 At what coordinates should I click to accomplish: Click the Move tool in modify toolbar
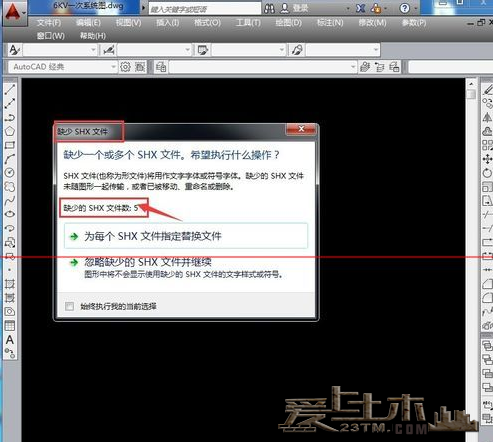point(487,159)
